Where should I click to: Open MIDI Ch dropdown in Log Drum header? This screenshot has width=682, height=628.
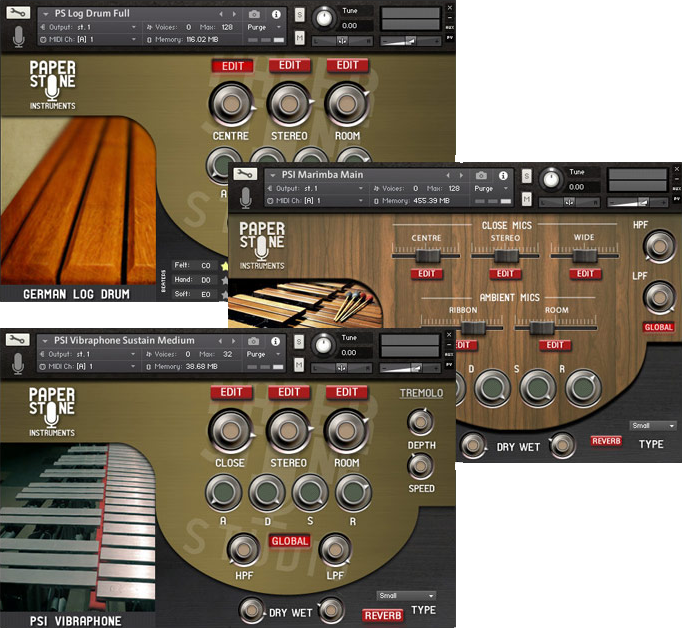pyautogui.click(x=89, y=39)
